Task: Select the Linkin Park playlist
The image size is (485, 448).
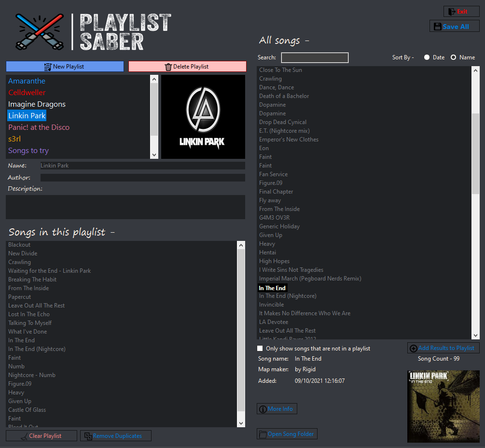Action: click(x=27, y=116)
